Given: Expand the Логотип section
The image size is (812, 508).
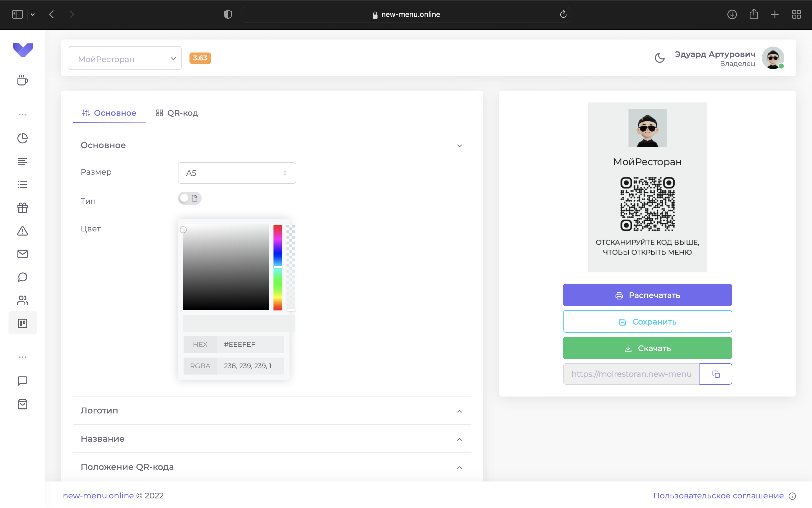Looking at the screenshot, I should tap(272, 411).
